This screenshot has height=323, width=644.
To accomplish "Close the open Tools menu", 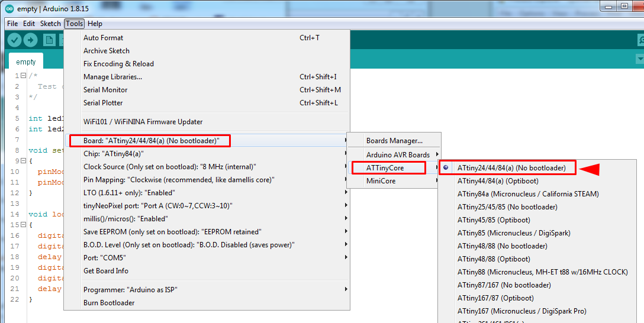I will click(x=75, y=24).
